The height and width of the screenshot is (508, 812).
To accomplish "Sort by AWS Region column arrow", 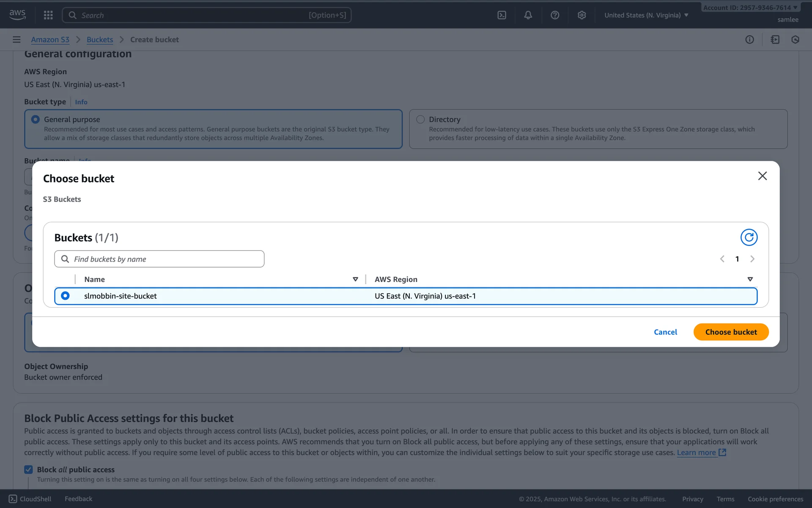I will 750,279.
